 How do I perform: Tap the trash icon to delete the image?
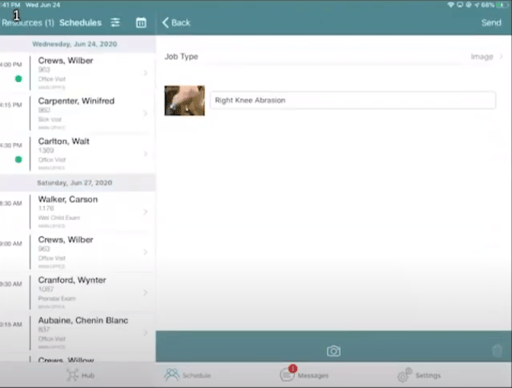click(497, 351)
